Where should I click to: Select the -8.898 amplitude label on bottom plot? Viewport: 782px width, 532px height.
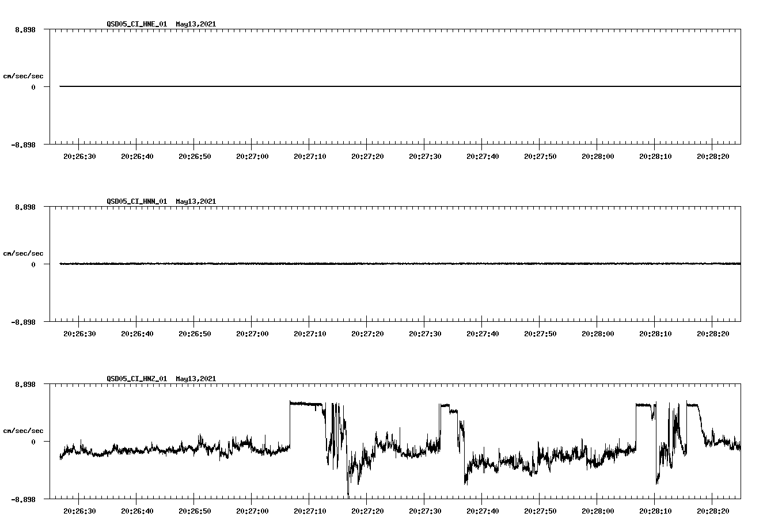pyautogui.click(x=23, y=500)
